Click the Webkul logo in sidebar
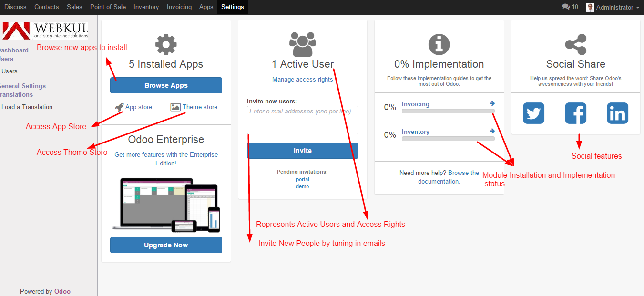 click(45, 31)
